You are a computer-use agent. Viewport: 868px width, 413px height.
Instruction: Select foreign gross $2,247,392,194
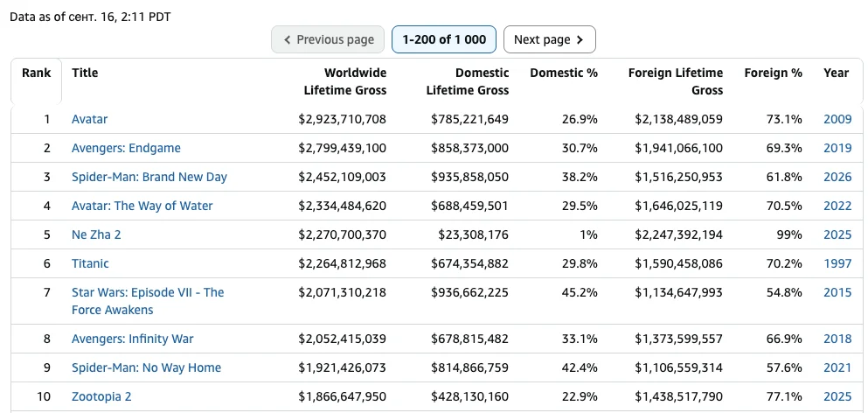(x=678, y=234)
